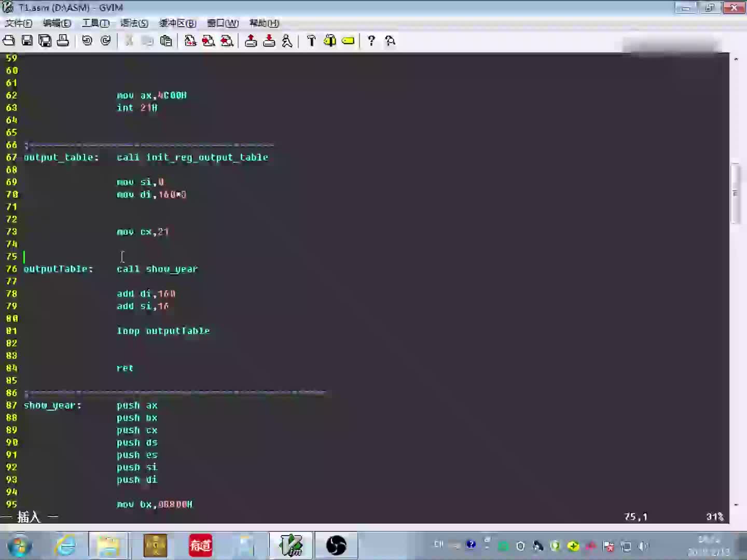Click the 'outputTable:' label on line 76
The height and width of the screenshot is (560, 747).
click(58, 269)
